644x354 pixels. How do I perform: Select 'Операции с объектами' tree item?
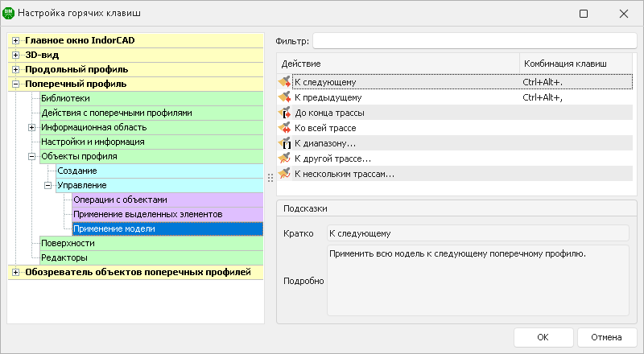coord(119,200)
